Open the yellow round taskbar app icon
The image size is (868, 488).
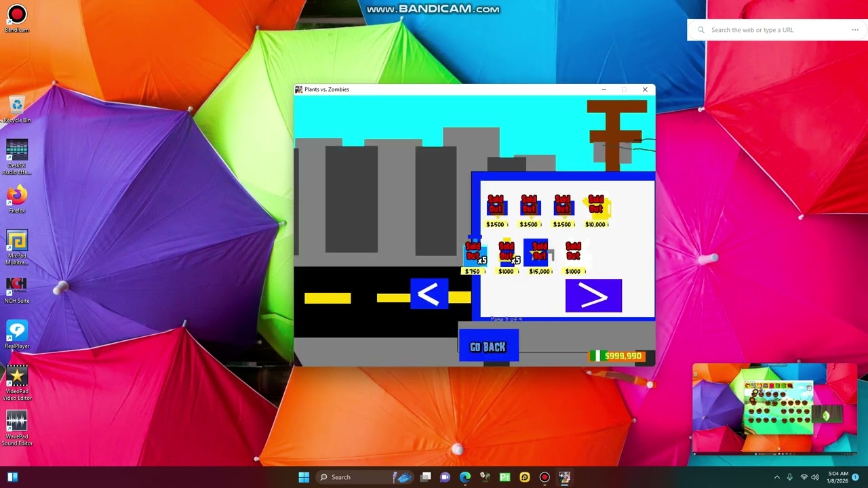coord(524,477)
